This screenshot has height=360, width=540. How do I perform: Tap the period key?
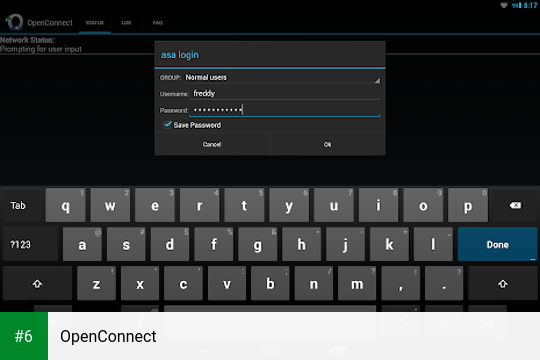(444, 284)
